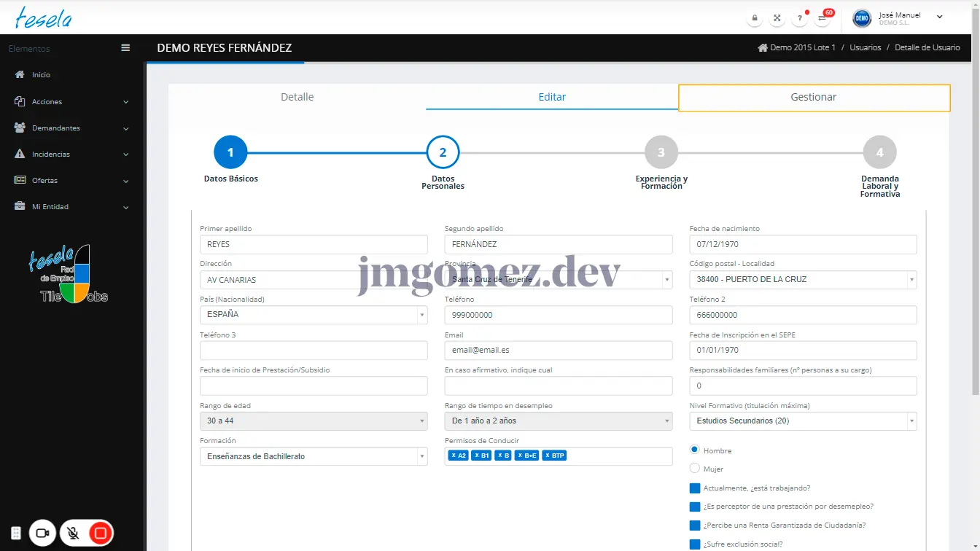Click the camera icon in recorder bar
The image size is (980, 551).
pos(42,534)
